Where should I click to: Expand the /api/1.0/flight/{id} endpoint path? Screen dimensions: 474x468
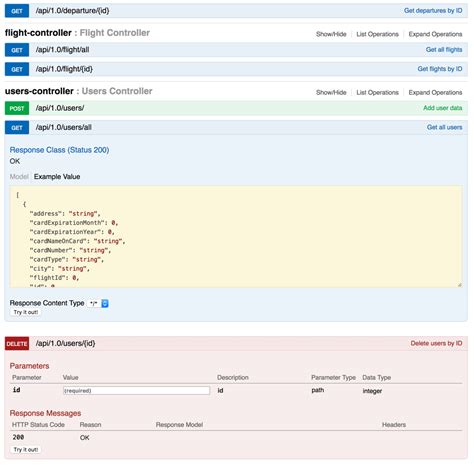64,69
